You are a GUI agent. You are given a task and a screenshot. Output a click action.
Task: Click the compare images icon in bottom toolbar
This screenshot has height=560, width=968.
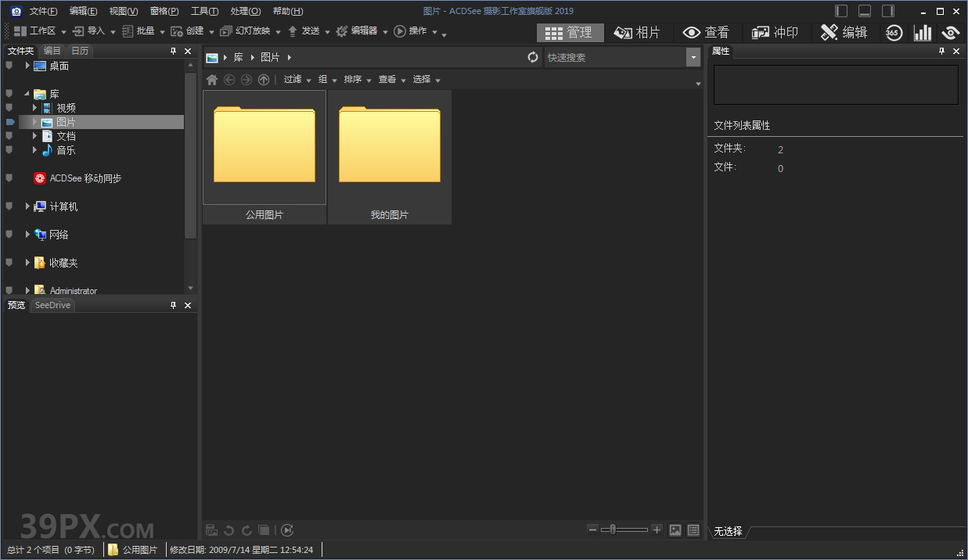click(264, 530)
